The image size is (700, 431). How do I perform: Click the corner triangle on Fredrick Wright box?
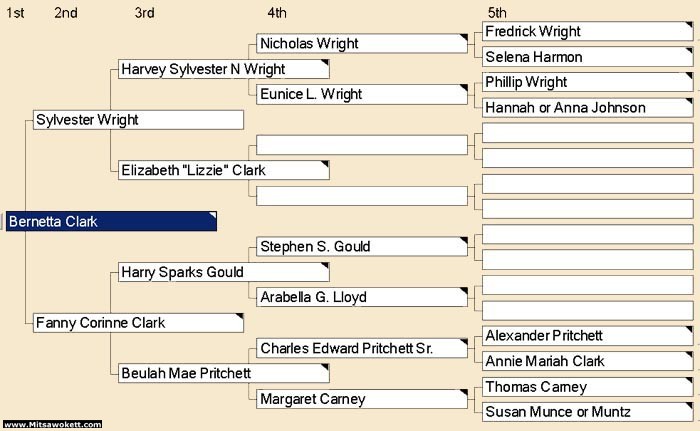pyautogui.click(x=689, y=25)
